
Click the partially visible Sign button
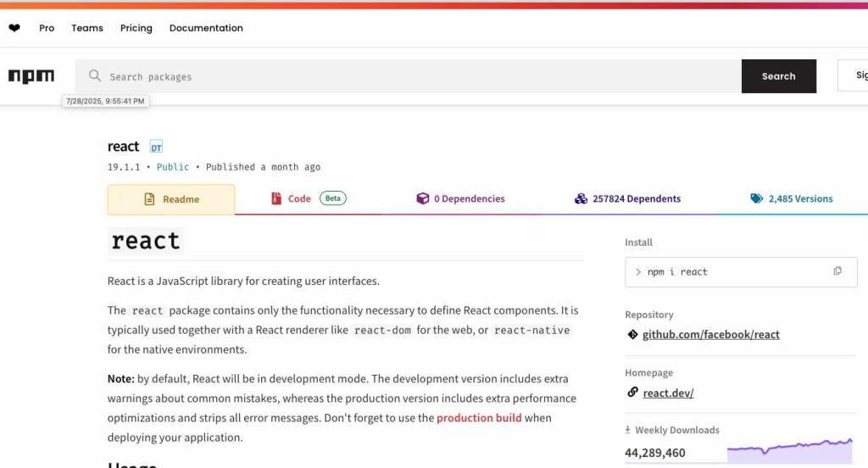pyautogui.click(x=853, y=75)
